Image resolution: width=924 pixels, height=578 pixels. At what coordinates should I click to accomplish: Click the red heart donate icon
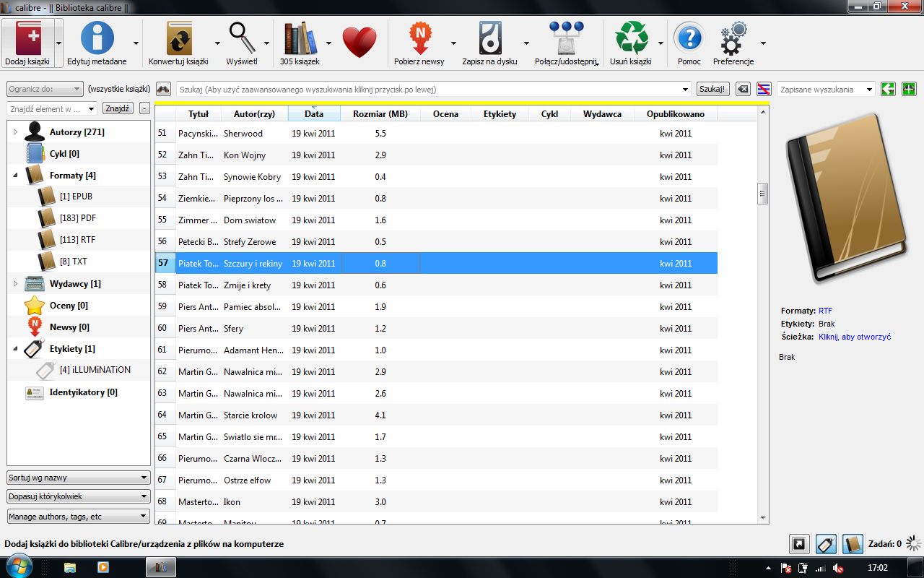point(359,42)
